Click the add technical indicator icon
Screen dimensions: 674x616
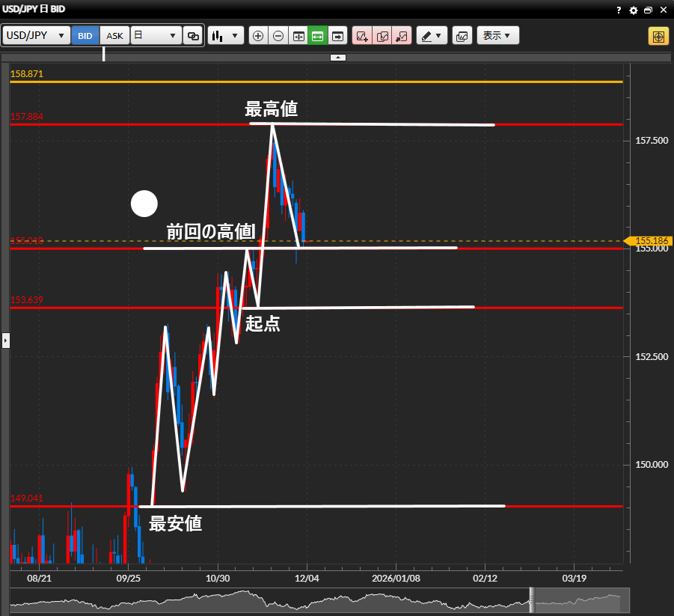coord(362,36)
